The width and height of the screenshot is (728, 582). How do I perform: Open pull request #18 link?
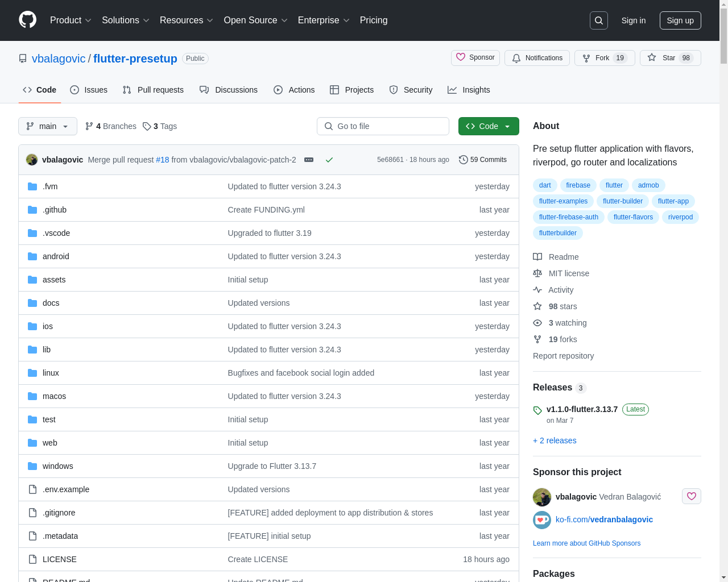(x=163, y=160)
